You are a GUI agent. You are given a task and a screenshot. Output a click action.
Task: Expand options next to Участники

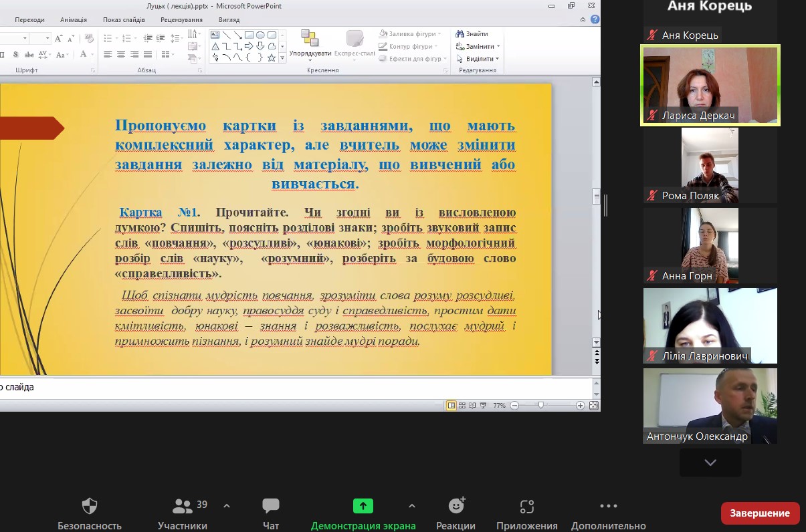pyautogui.click(x=226, y=506)
